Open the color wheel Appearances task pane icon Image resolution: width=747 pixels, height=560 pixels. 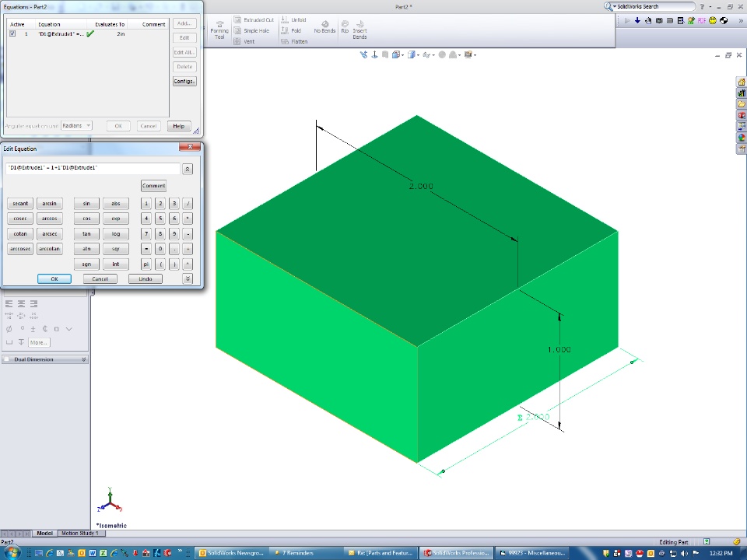click(742, 138)
